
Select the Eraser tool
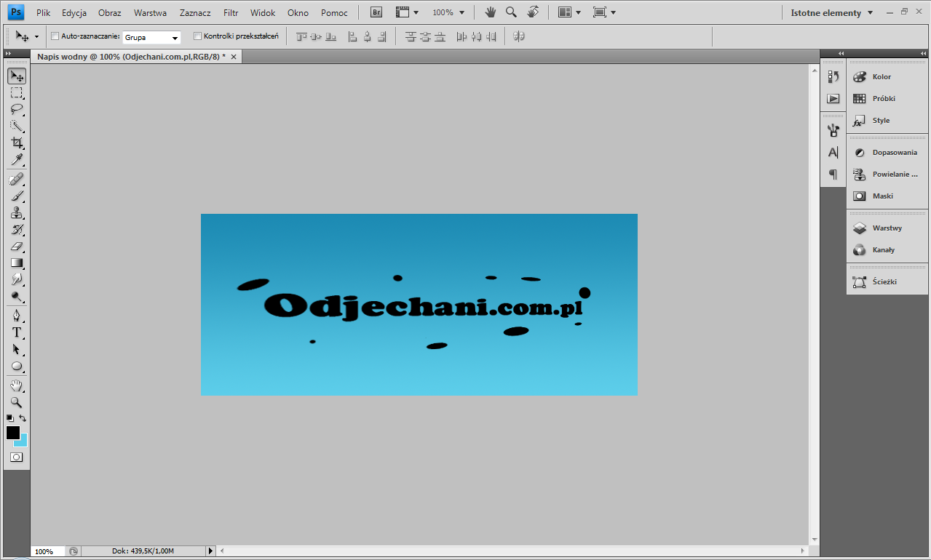pos(16,247)
